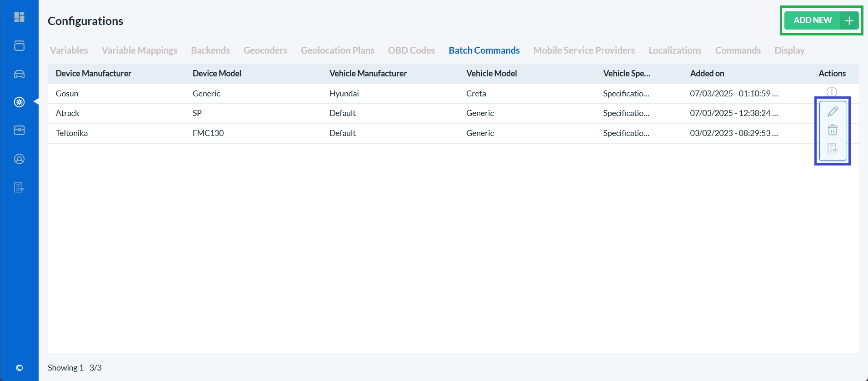Open the user profile icon in the sidebar
The height and width of the screenshot is (381, 868).
click(19, 159)
